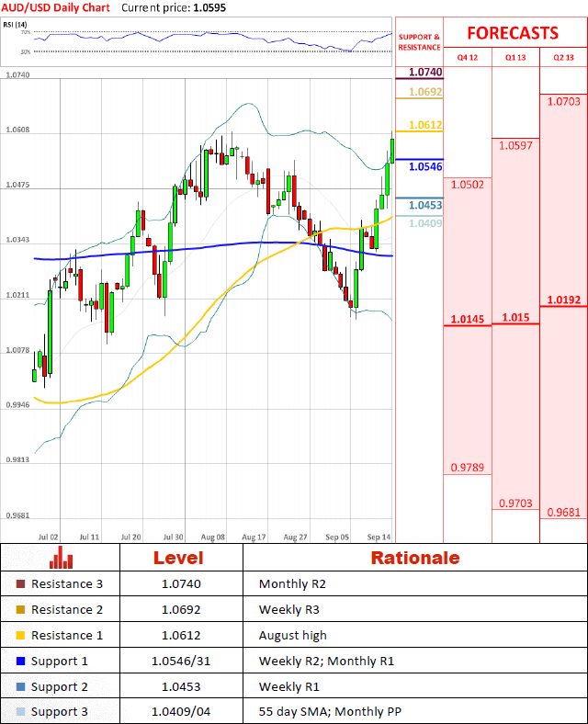The height and width of the screenshot is (724, 588).
Task: Switch to the Q1 13 forecast column
Action: point(515,57)
